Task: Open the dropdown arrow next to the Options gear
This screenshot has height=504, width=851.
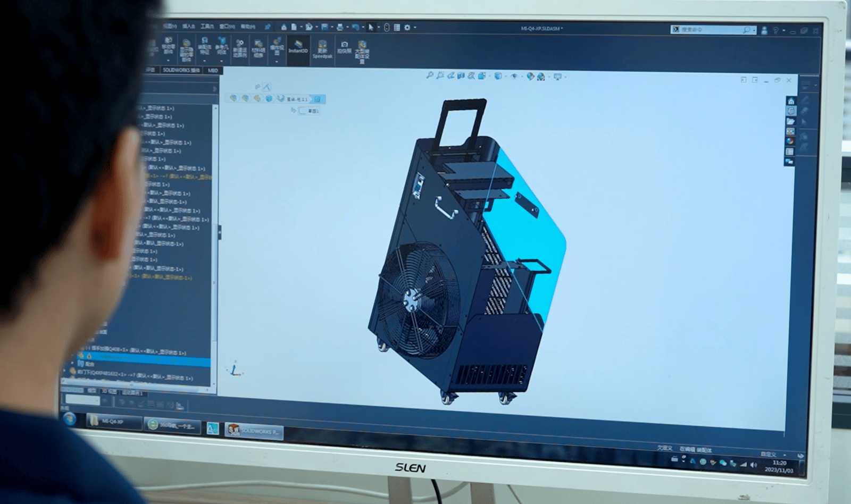Action: (x=415, y=28)
